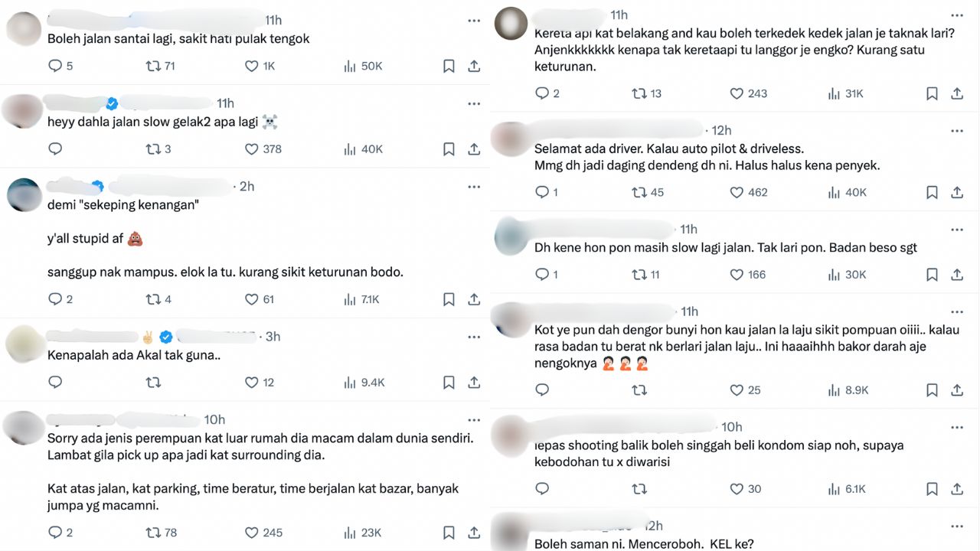View analytics showing 9.4K views
Viewport: 980px width, 551px height.
pos(364,383)
